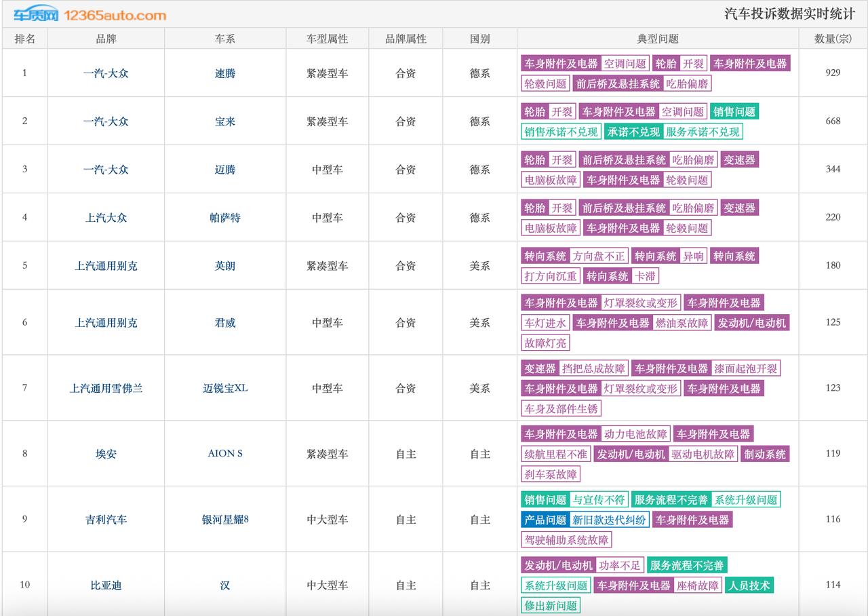
Task: Open the AION S series link
Action: point(225,454)
